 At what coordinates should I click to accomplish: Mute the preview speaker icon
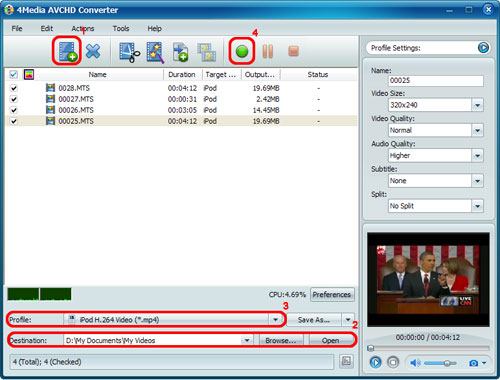(415, 363)
